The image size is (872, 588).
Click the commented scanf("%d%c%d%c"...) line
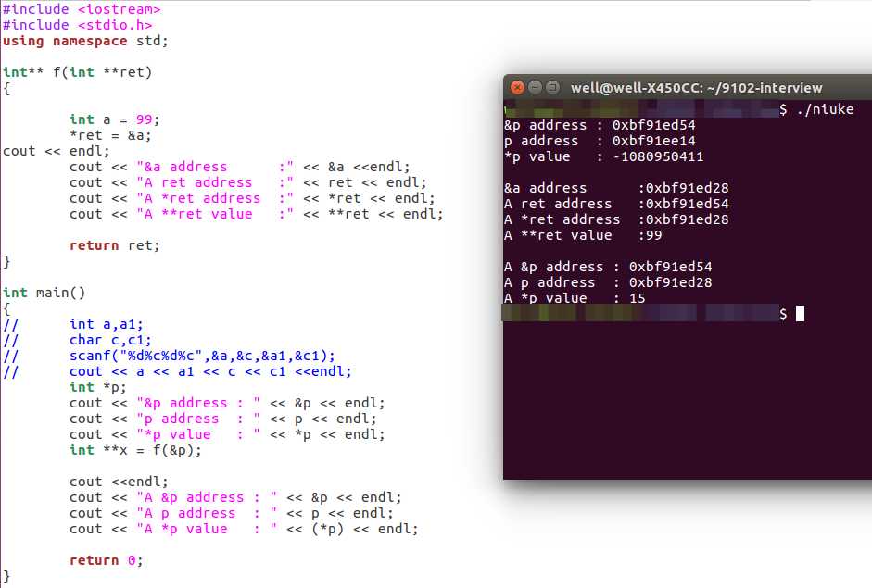point(169,356)
